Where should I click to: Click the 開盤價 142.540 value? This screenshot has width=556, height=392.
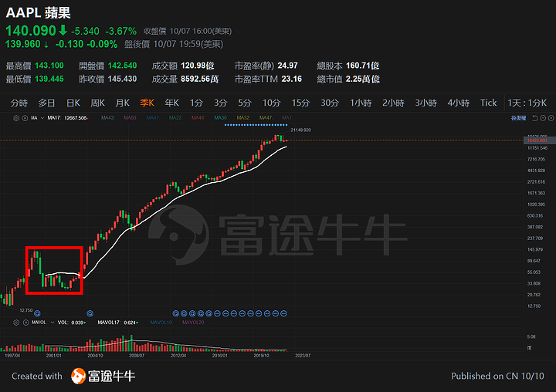[122, 66]
